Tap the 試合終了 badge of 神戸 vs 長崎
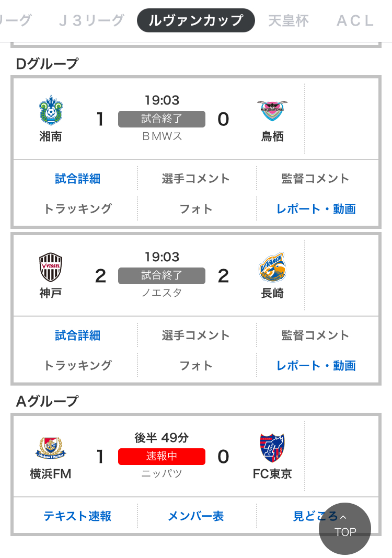392x558 pixels. [x=162, y=275]
